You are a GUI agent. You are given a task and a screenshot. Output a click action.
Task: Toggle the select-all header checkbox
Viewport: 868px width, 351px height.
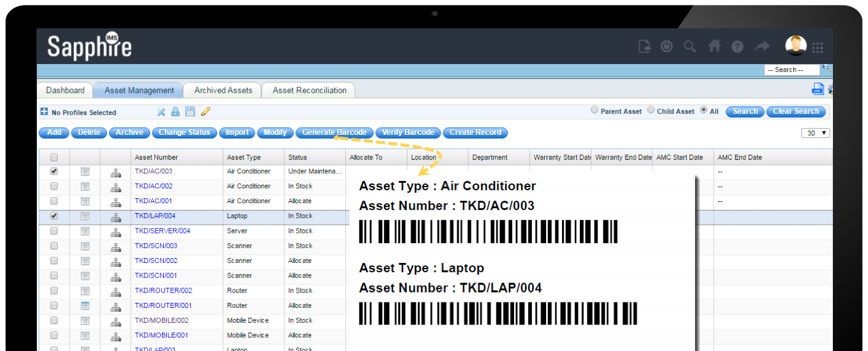[54, 157]
